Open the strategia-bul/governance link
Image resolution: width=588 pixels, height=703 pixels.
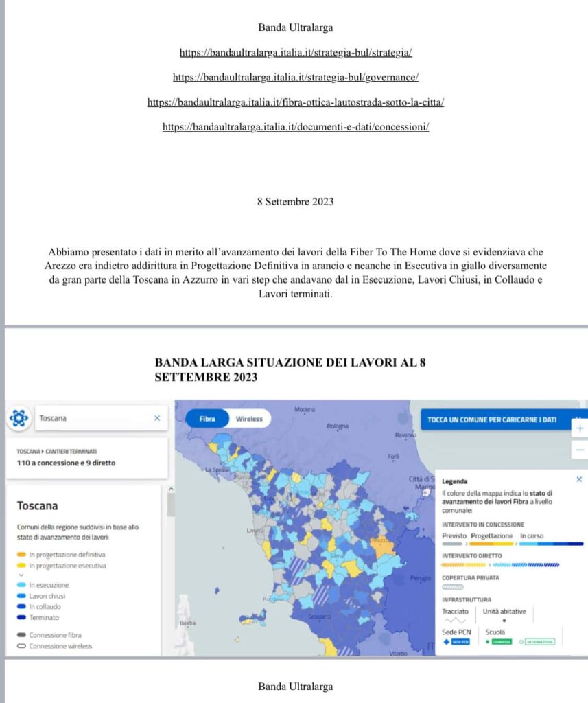[x=295, y=77]
